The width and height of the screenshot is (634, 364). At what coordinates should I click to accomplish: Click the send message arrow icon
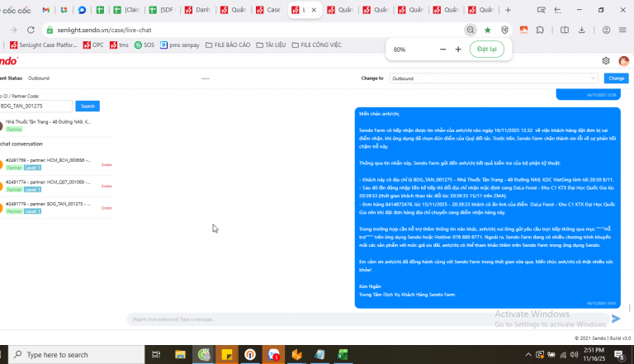(616, 319)
